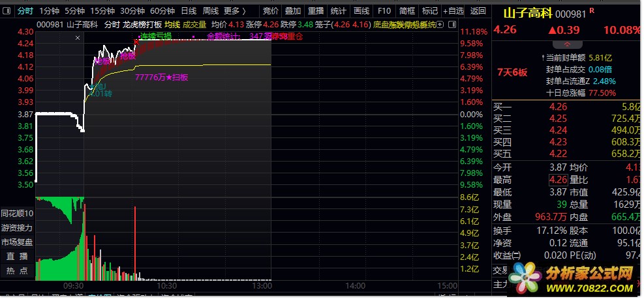Click the 返回 back button

click(478, 11)
